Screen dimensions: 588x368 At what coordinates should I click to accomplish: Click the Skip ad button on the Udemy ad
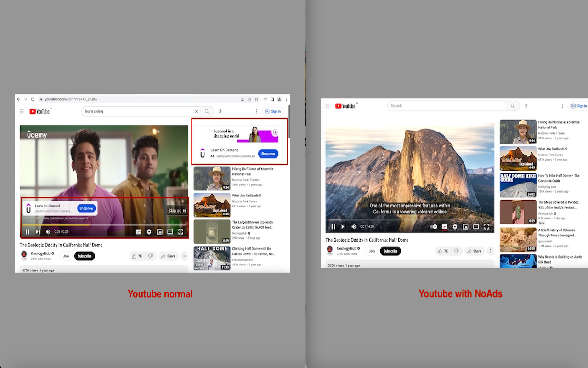(x=177, y=211)
